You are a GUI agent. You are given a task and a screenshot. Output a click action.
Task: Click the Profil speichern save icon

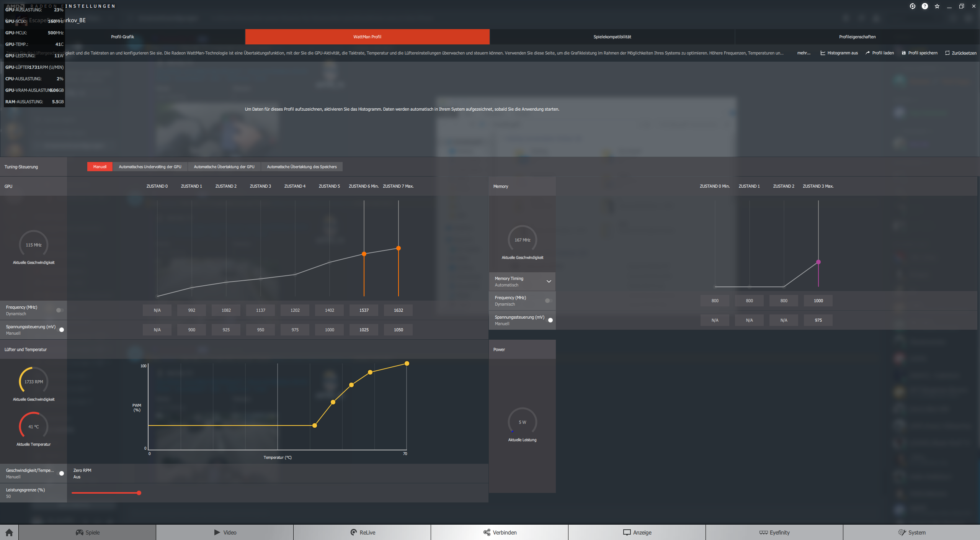[904, 53]
